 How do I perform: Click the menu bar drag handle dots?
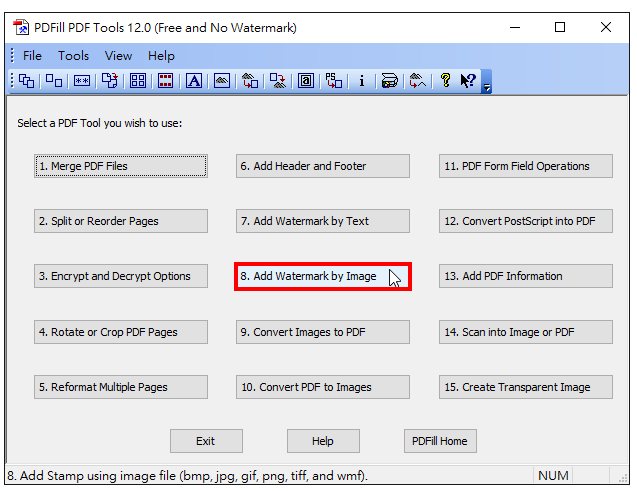coord(12,56)
